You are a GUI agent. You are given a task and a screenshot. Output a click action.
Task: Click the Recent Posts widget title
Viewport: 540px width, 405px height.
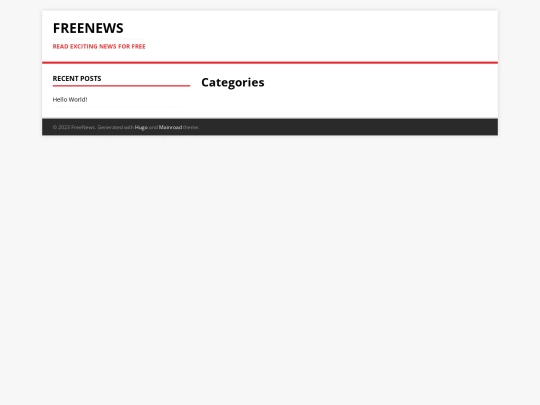tap(77, 79)
